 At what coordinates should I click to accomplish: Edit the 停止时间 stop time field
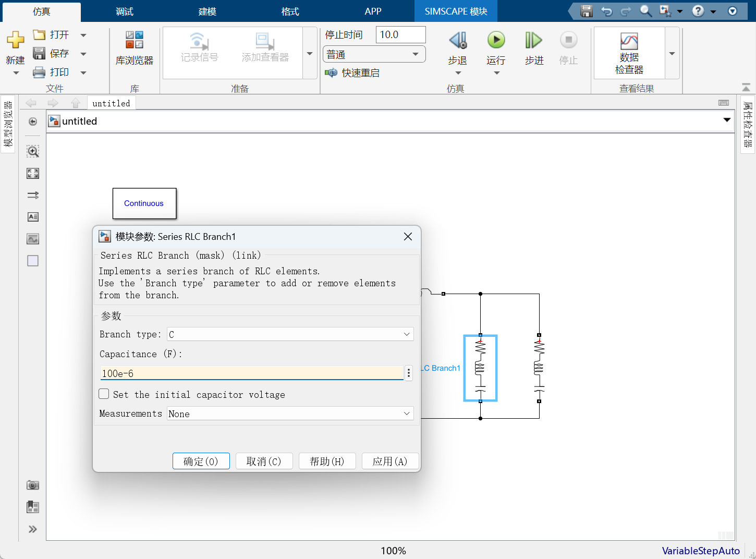click(400, 34)
